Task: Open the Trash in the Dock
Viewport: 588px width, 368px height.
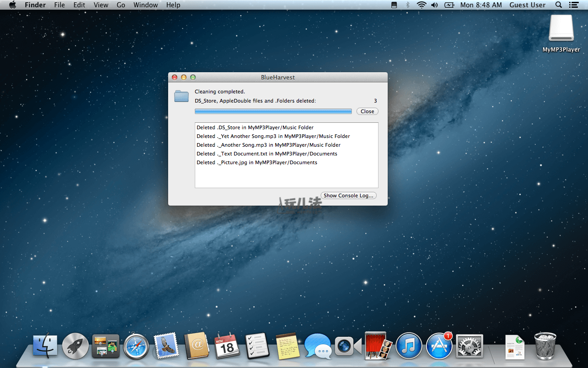Action: coord(545,345)
